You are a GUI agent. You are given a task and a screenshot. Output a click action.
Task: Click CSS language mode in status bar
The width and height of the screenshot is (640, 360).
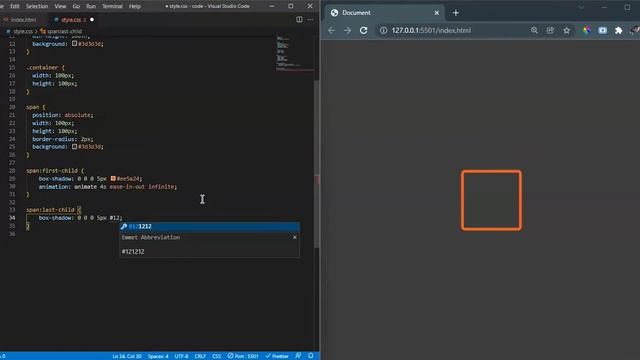point(216,356)
